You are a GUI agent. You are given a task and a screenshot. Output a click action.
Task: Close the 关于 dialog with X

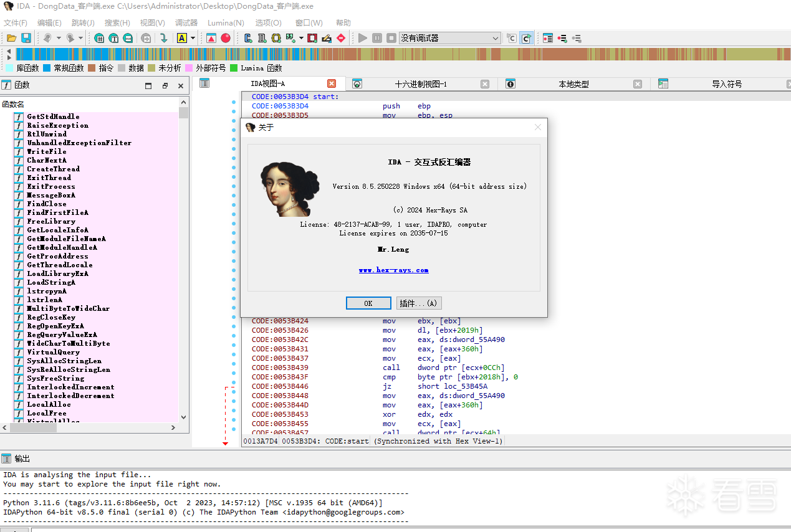[538, 127]
